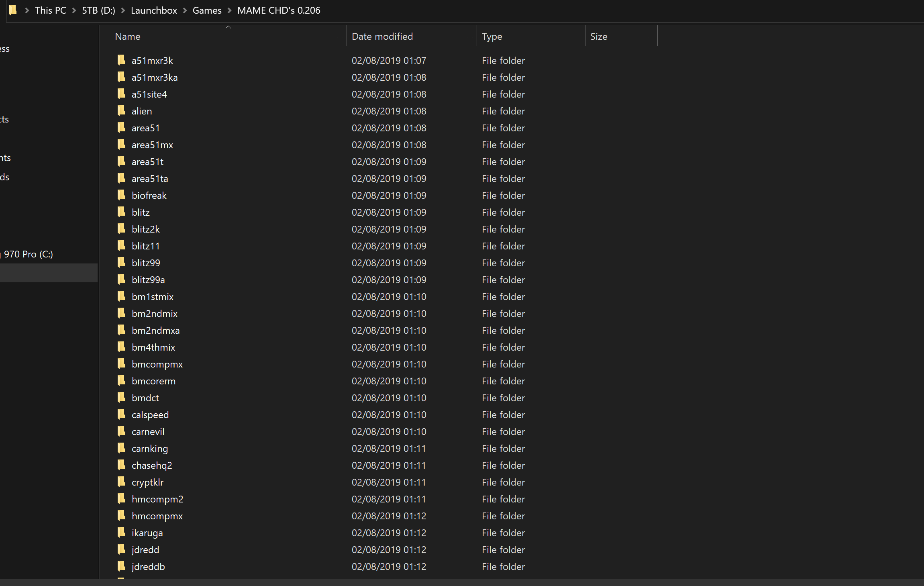Image resolution: width=924 pixels, height=586 pixels.
Task: Click File folder type in the calspeed row
Action: [503, 415]
